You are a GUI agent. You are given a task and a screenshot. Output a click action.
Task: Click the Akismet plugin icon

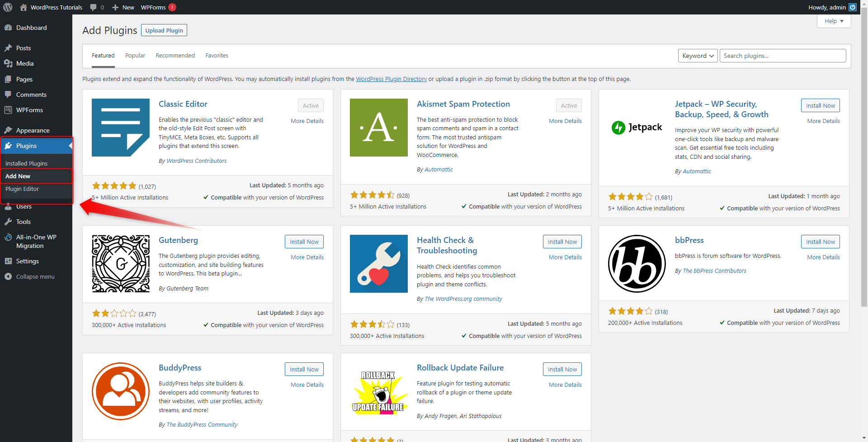tap(379, 128)
